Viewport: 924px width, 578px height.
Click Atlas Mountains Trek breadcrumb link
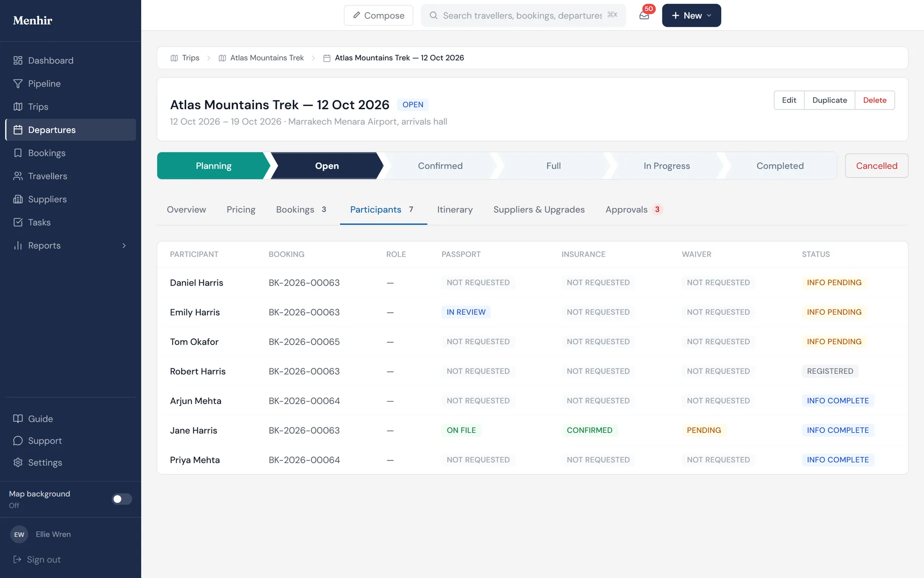point(267,58)
